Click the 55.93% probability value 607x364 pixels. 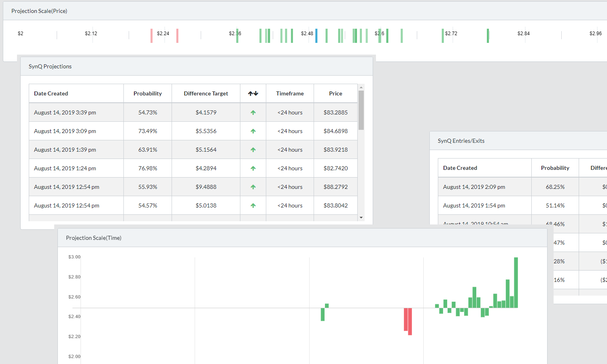(x=148, y=187)
